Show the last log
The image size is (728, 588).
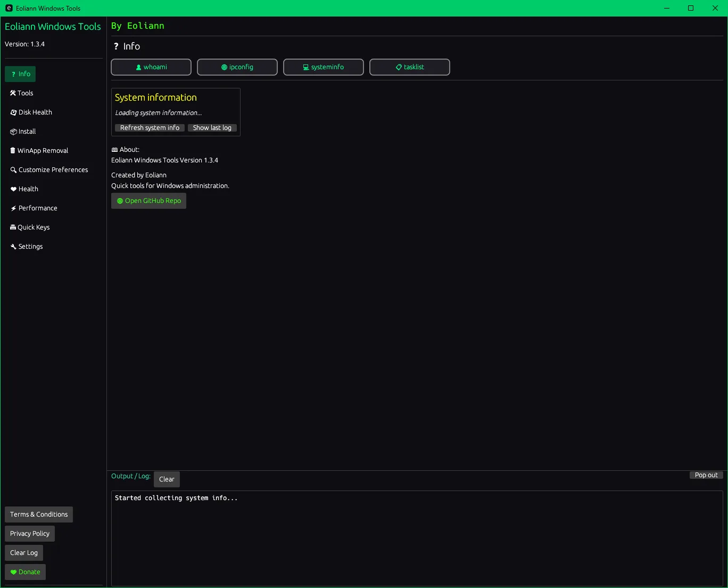click(x=212, y=128)
